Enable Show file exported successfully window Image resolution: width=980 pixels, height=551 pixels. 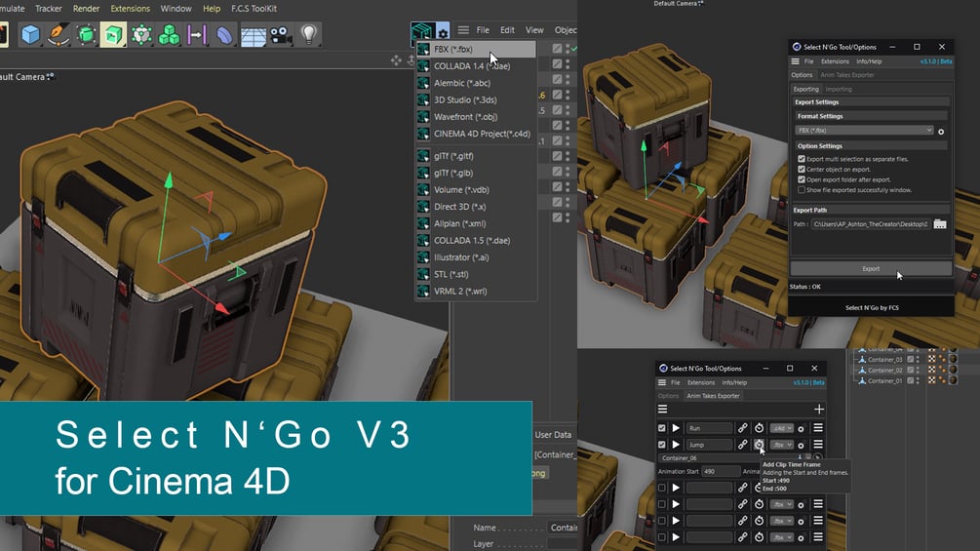[x=802, y=189]
